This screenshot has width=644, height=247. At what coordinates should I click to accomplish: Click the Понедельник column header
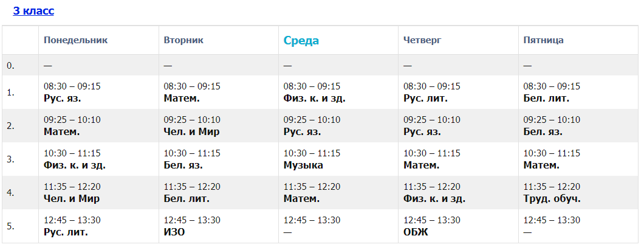tap(75, 40)
